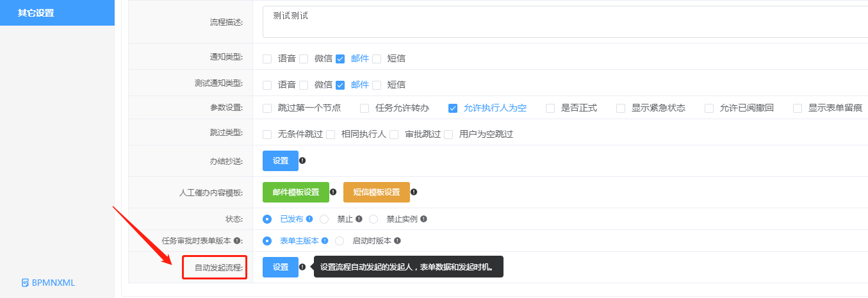This screenshot has height=298, width=868.
Task: Open the BPMNXML link in sidebar
Action: tap(48, 283)
